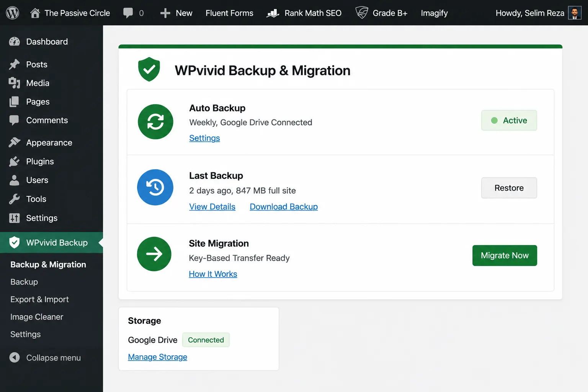Click Download Backup link
The width and height of the screenshot is (588, 392).
point(284,207)
